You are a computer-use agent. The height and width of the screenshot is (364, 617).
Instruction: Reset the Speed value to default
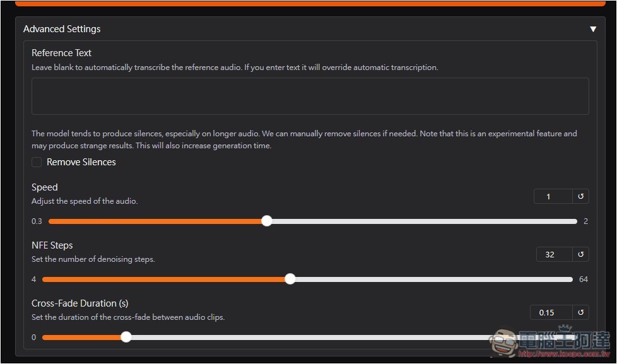point(580,196)
